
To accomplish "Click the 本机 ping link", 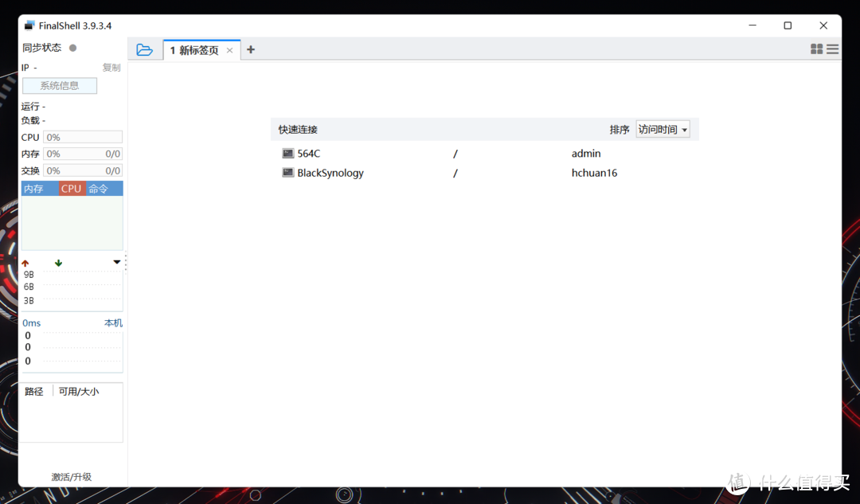I will 114,323.
